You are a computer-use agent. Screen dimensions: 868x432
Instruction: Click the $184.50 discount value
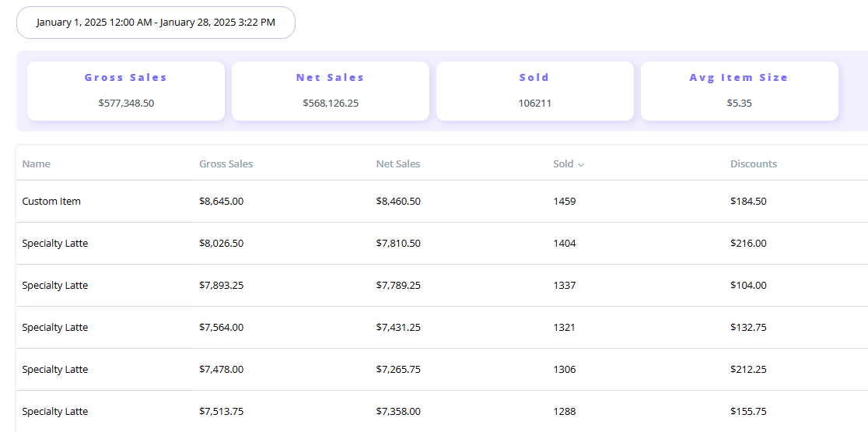(747, 202)
